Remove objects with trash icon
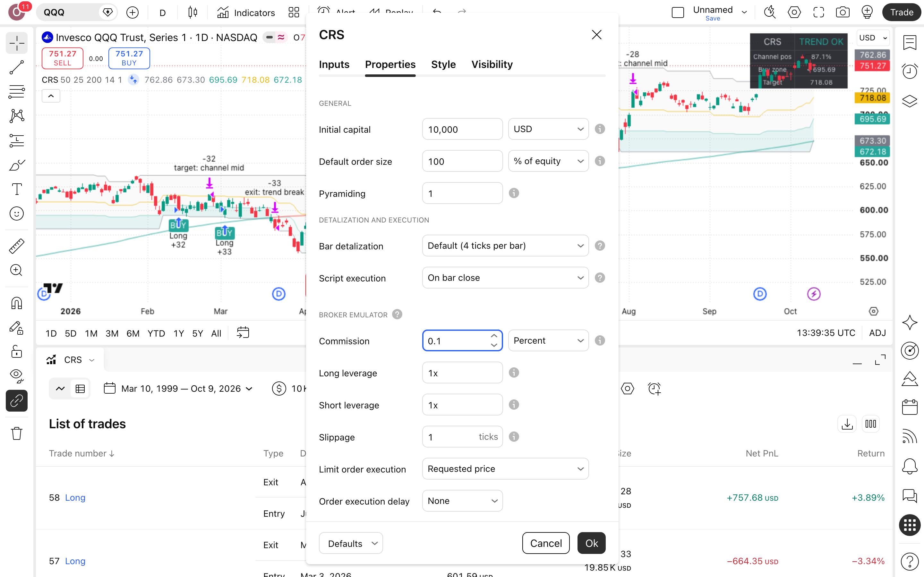This screenshot has height=577, width=924. pyautogui.click(x=16, y=433)
